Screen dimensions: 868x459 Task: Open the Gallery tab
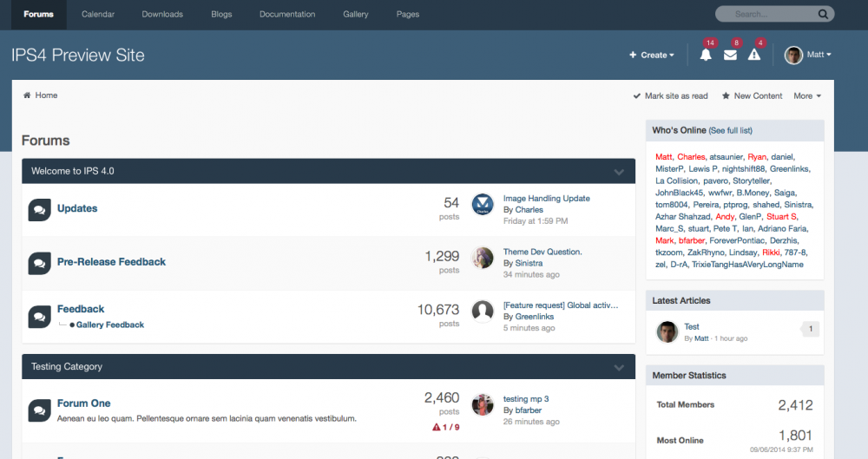point(355,15)
